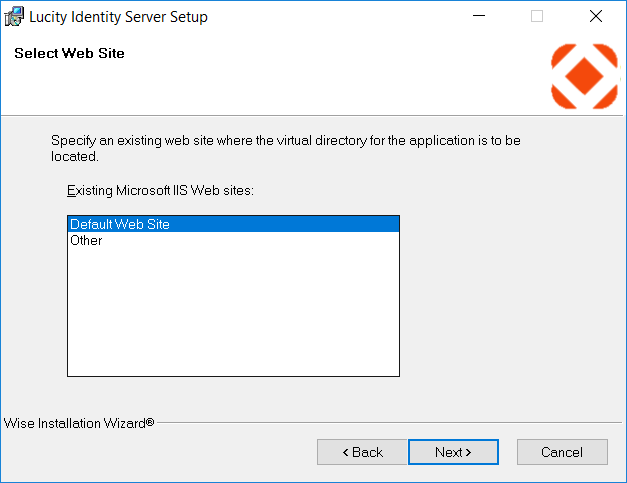This screenshot has height=483, width=627.
Task: Click the gray area left of Back button
Action: [160, 452]
